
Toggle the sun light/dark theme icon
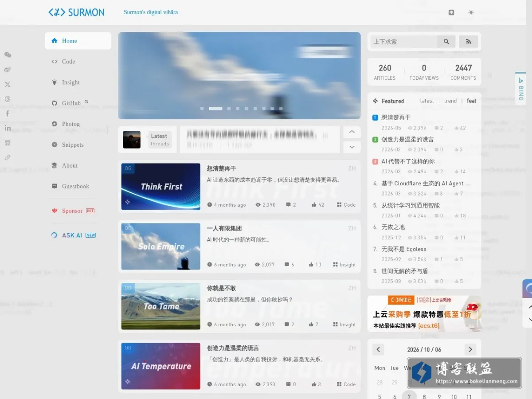[471, 12]
